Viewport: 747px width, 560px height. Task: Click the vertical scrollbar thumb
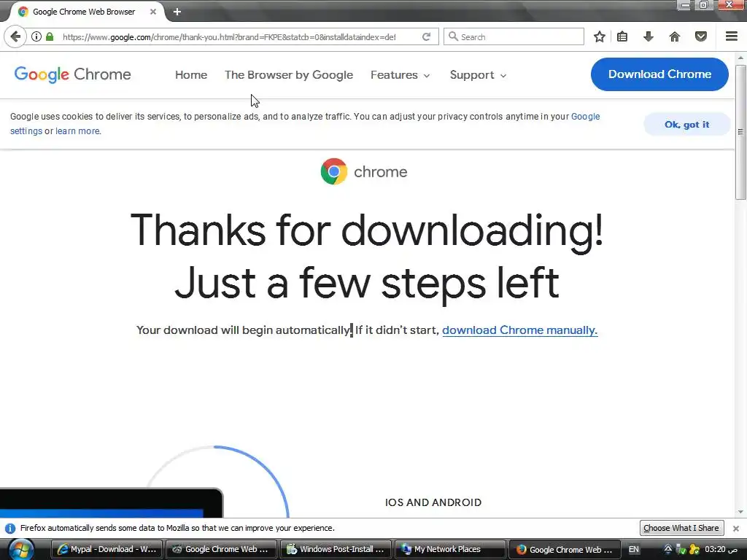[740, 132]
